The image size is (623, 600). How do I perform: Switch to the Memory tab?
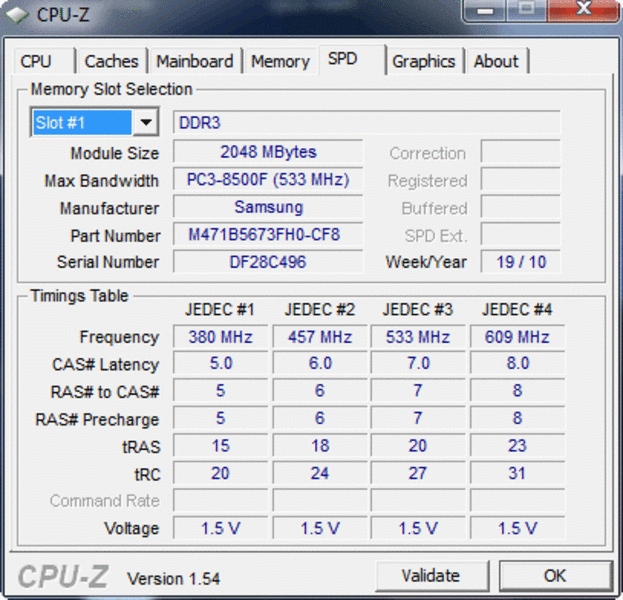(281, 61)
